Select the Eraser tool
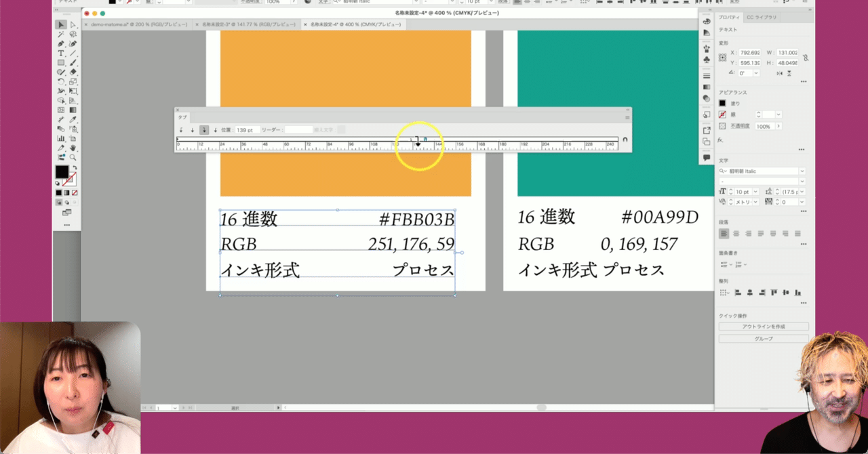 click(73, 71)
